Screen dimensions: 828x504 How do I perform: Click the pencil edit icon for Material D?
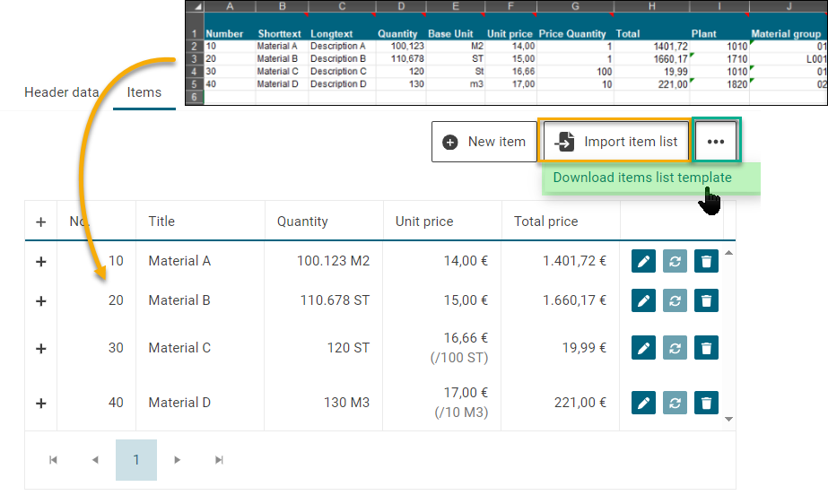643,404
